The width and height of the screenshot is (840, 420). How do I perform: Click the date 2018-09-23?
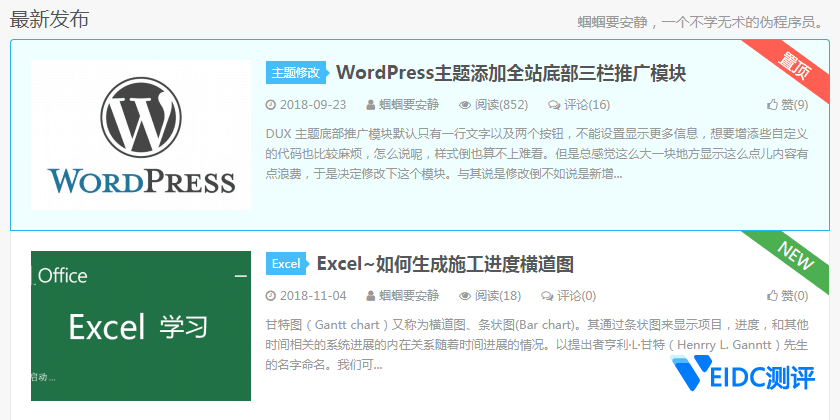tap(313, 105)
